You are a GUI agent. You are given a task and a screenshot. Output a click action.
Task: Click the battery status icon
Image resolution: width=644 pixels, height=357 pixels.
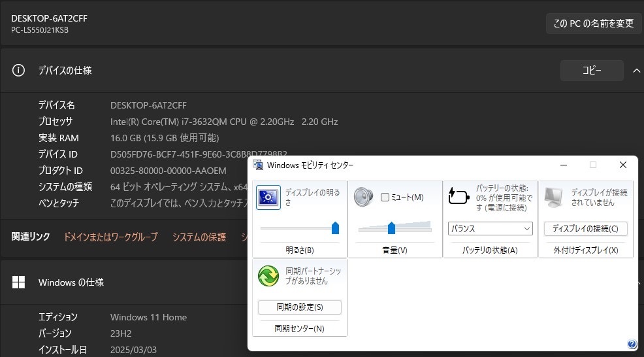pyautogui.click(x=459, y=195)
